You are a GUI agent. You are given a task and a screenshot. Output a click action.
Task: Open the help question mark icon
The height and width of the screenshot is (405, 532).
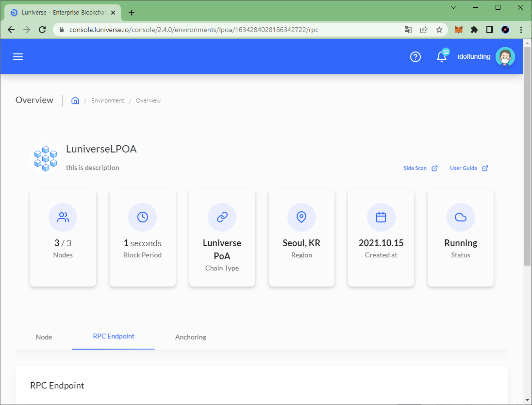(x=416, y=57)
